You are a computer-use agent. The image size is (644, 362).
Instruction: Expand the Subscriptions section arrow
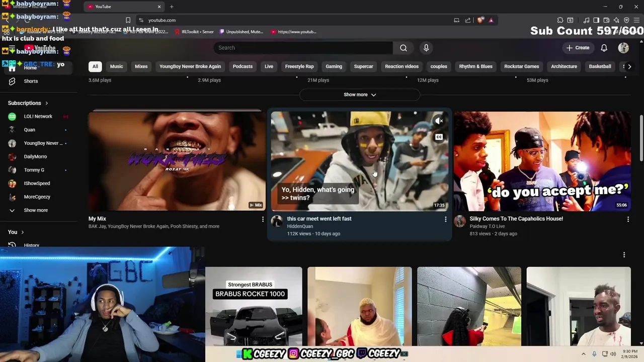click(x=47, y=103)
